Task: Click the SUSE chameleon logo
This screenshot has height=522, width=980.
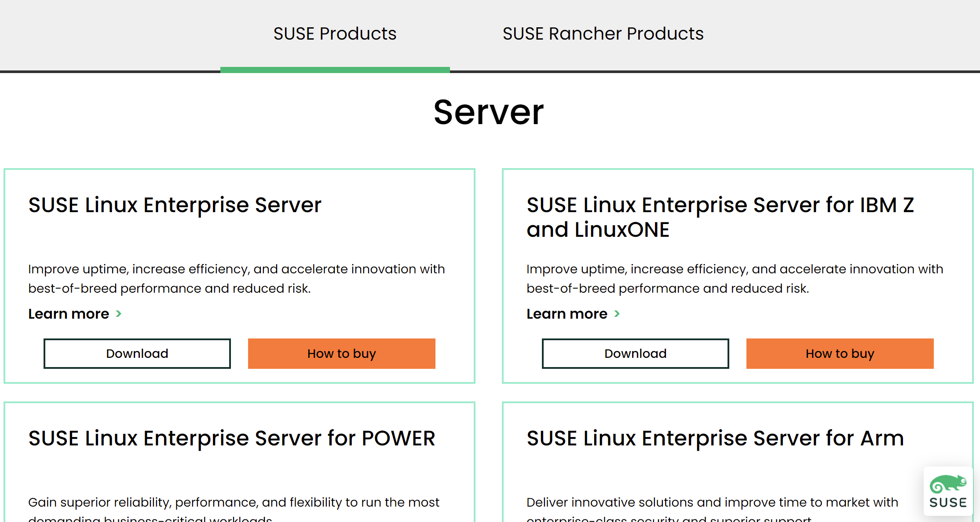Action: [949, 485]
